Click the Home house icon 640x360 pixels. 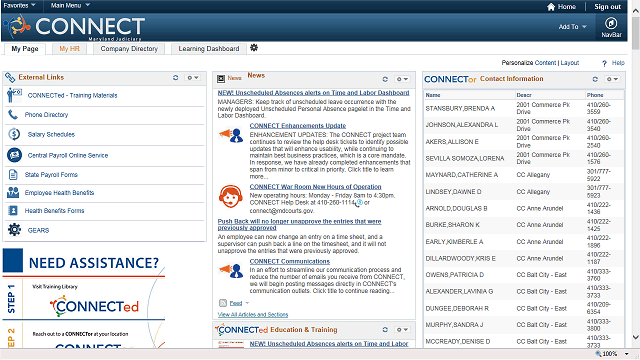551,7
